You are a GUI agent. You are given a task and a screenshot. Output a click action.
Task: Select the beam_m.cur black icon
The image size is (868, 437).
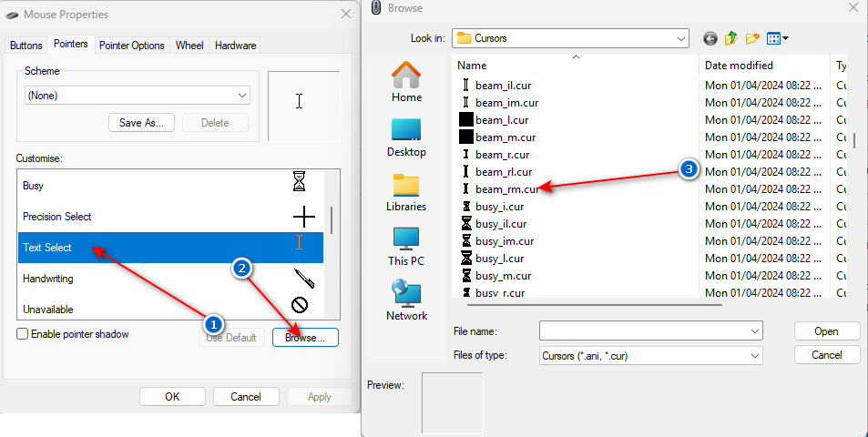point(466,137)
